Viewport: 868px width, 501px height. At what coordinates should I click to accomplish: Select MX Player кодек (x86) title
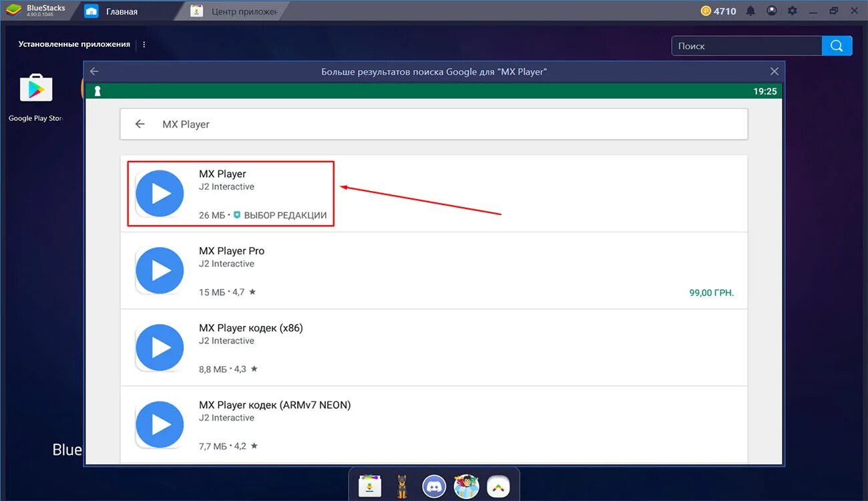pyautogui.click(x=251, y=328)
